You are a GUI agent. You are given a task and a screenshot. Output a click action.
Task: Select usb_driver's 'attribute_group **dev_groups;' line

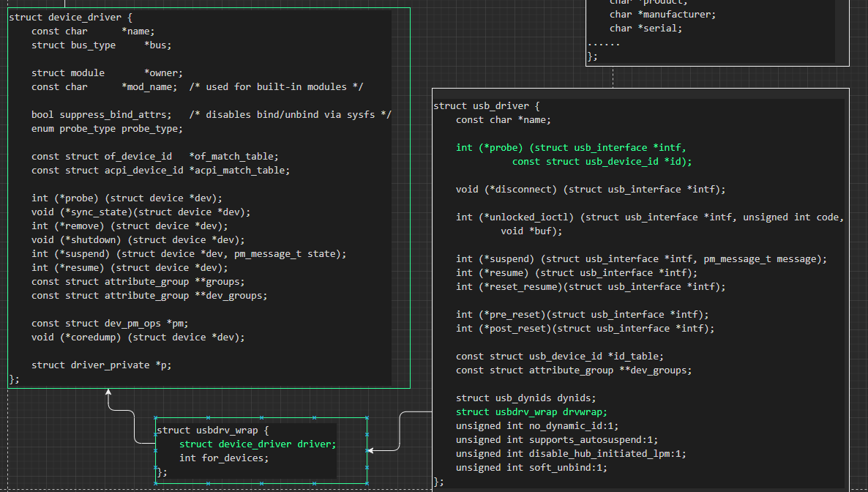coord(574,370)
